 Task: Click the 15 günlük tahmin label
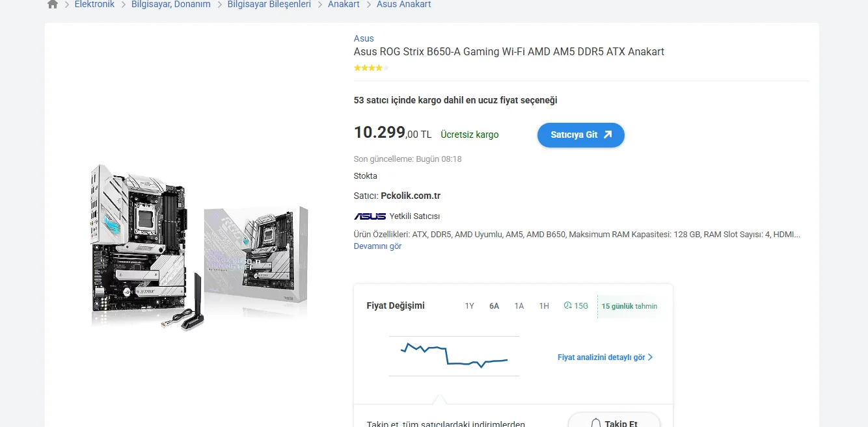click(629, 306)
